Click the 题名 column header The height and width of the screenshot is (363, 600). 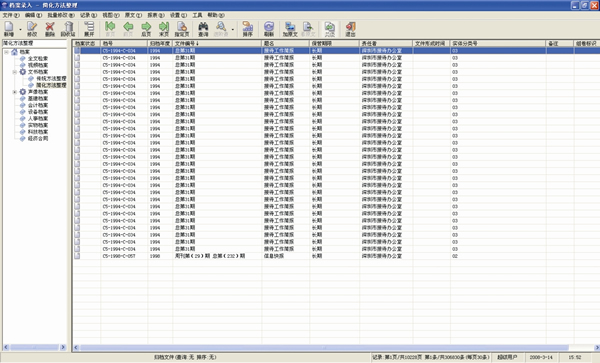pyautogui.click(x=285, y=44)
